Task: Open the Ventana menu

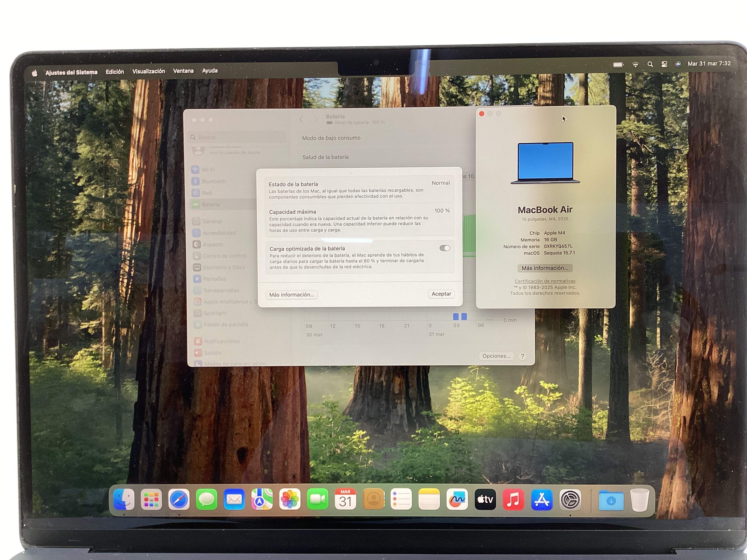Action: pos(183,71)
